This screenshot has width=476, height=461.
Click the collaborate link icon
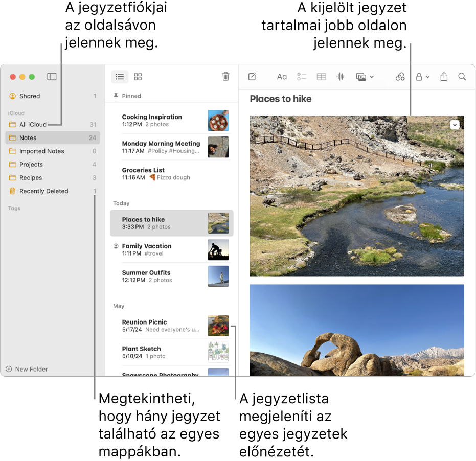point(400,77)
